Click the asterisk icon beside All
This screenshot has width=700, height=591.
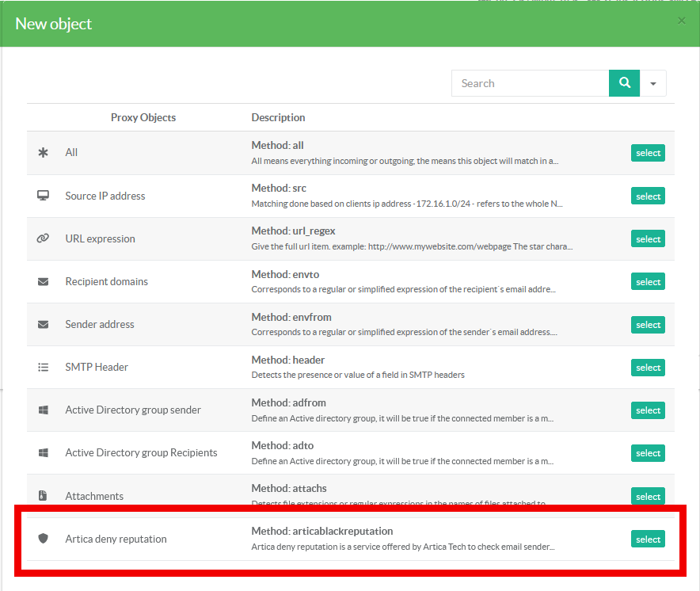coord(44,153)
